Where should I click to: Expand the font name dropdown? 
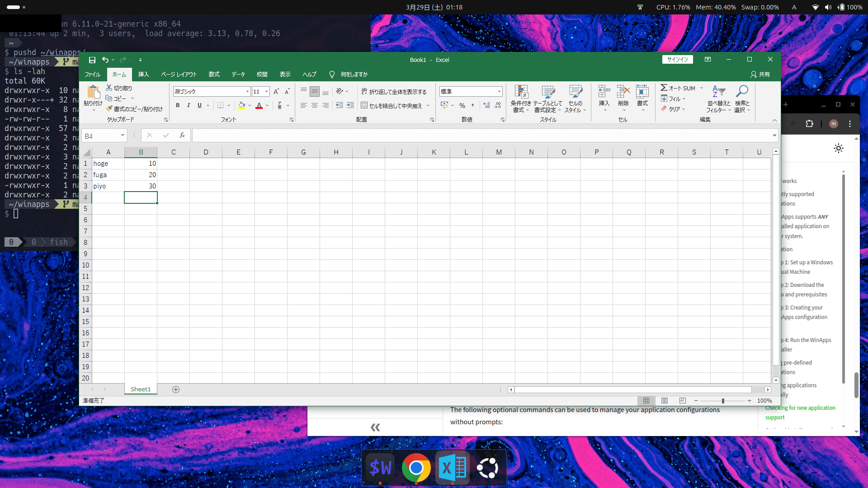tap(247, 92)
